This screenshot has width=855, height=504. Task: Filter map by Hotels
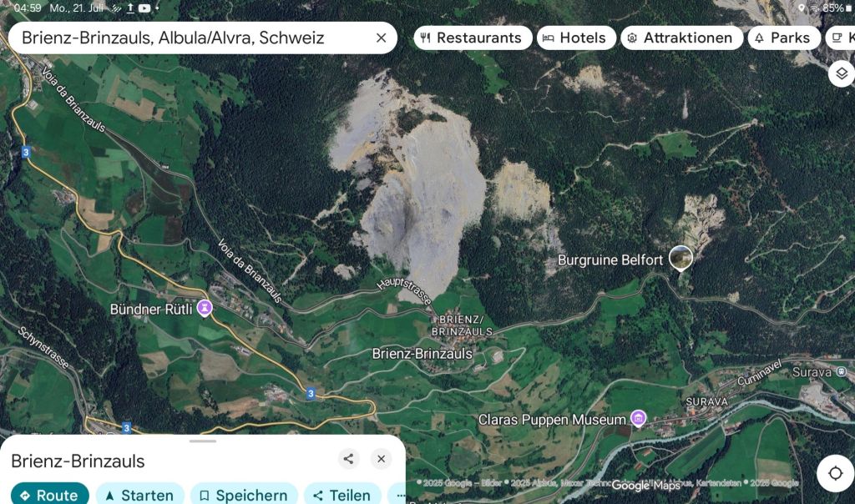[x=576, y=38]
